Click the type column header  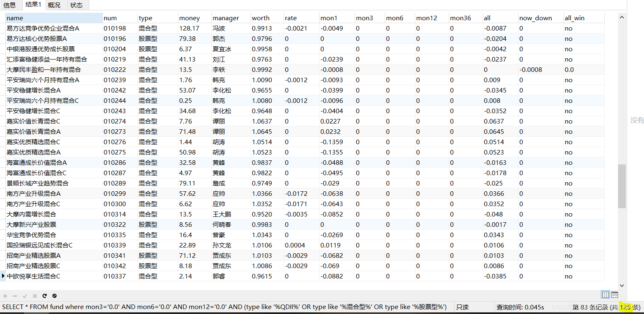point(158,18)
